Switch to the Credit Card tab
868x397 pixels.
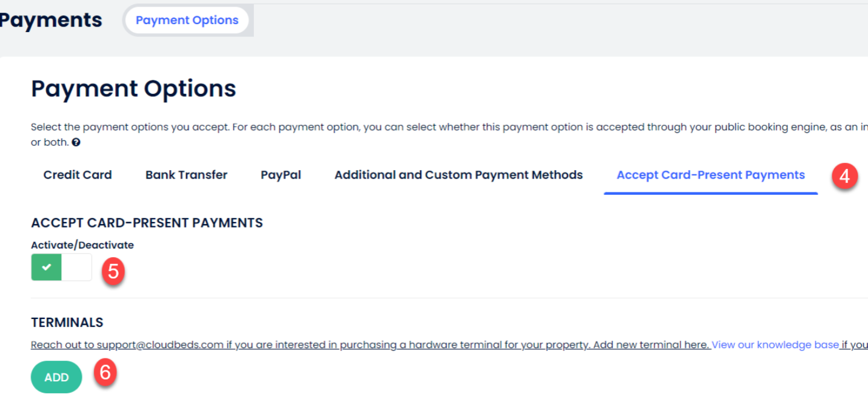coord(78,175)
